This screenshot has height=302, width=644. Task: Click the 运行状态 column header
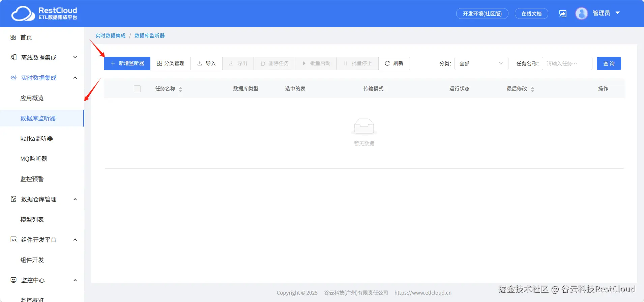point(459,88)
